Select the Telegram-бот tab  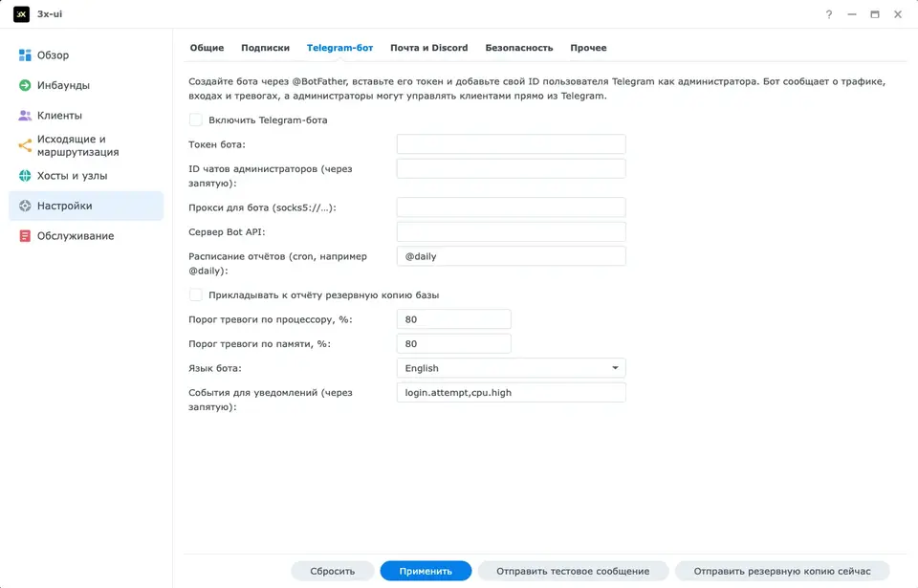[x=339, y=48]
